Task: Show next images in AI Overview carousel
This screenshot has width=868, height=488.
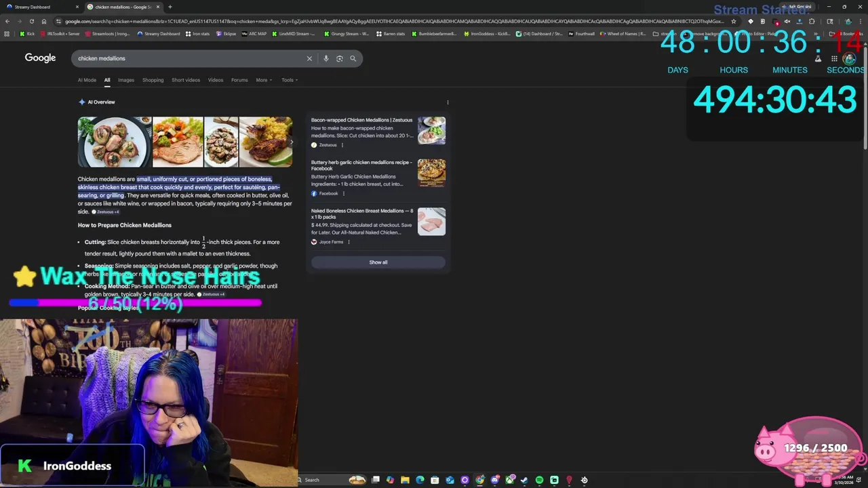Action: (292, 142)
